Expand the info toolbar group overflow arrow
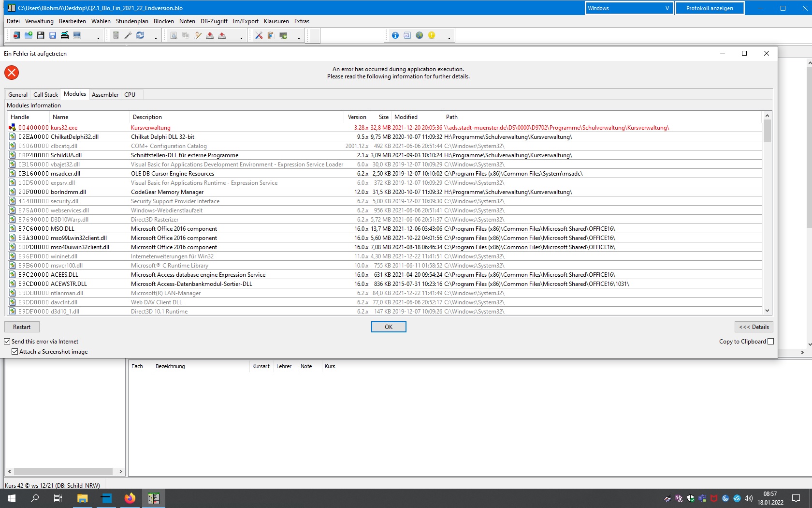 (x=449, y=38)
